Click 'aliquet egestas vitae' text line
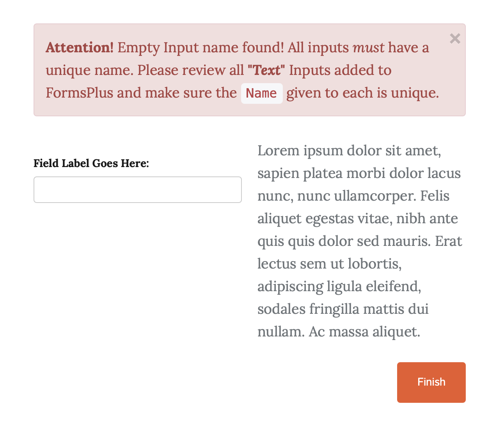The width and height of the screenshot is (504, 427). pyautogui.click(x=325, y=218)
